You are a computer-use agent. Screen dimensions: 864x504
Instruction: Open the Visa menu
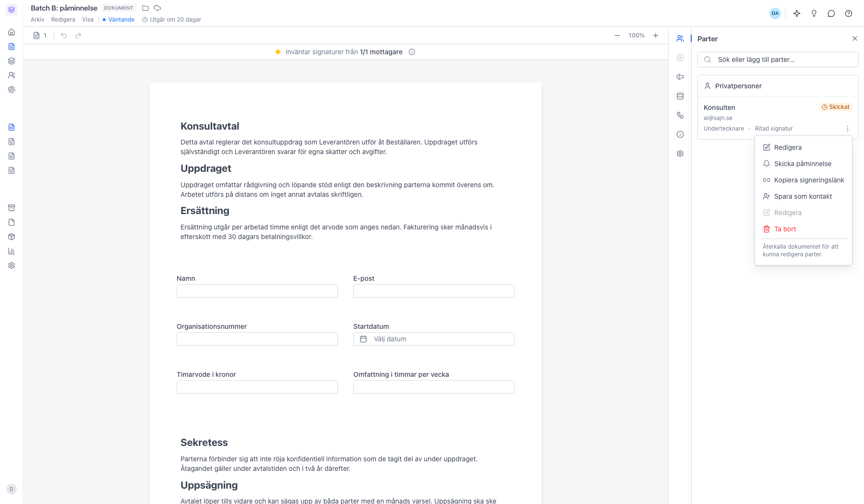pyautogui.click(x=88, y=20)
